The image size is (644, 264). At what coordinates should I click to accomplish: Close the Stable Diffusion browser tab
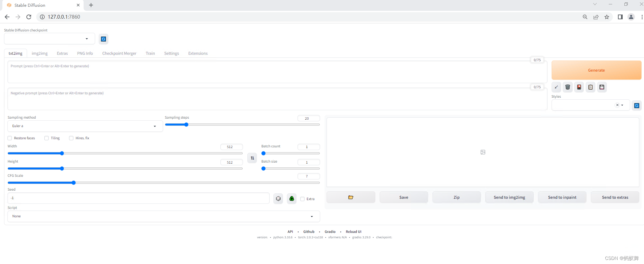coord(78,5)
